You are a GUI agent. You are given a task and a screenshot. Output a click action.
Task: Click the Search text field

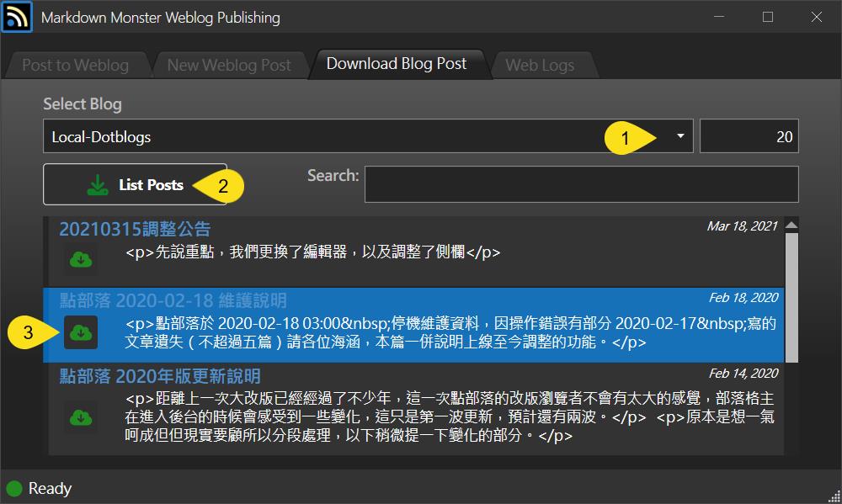click(x=581, y=184)
